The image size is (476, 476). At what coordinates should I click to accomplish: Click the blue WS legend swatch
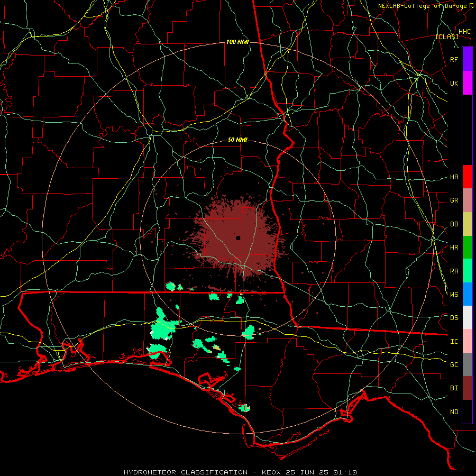click(467, 294)
